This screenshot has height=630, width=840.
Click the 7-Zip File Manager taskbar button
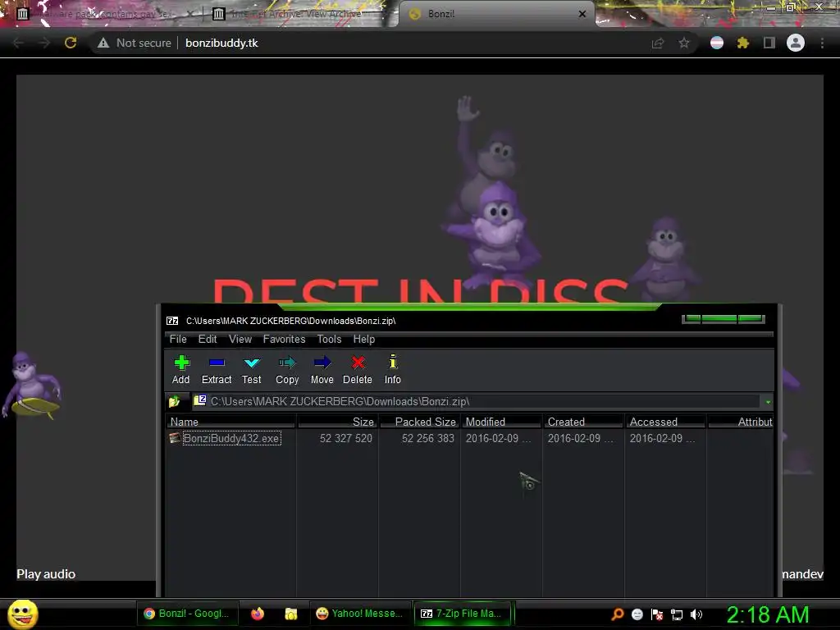pyautogui.click(x=462, y=614)
